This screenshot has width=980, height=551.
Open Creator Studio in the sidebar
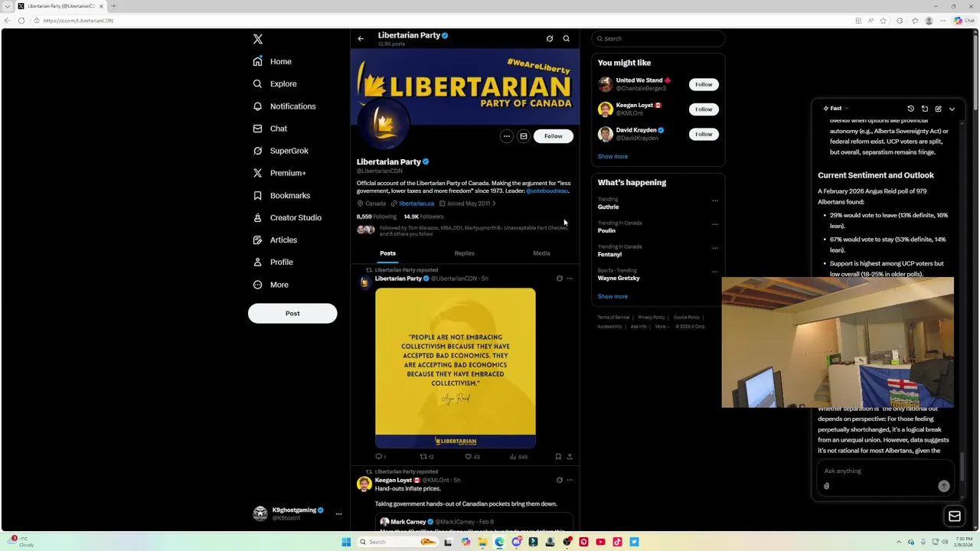(x=287, y=217)
